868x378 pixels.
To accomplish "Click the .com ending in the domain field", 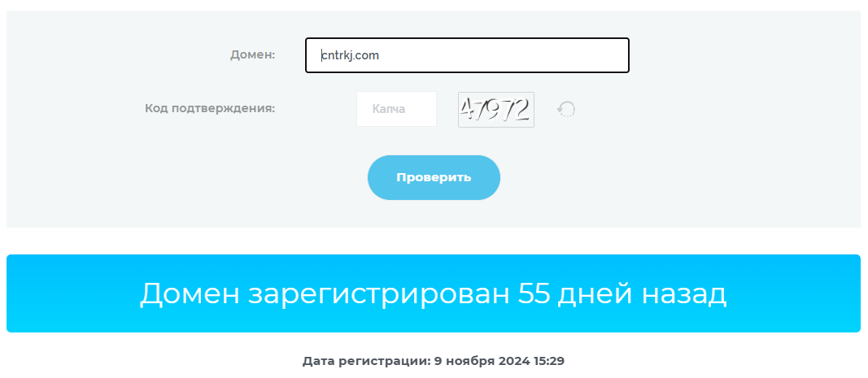I will [x=366, y=55].
